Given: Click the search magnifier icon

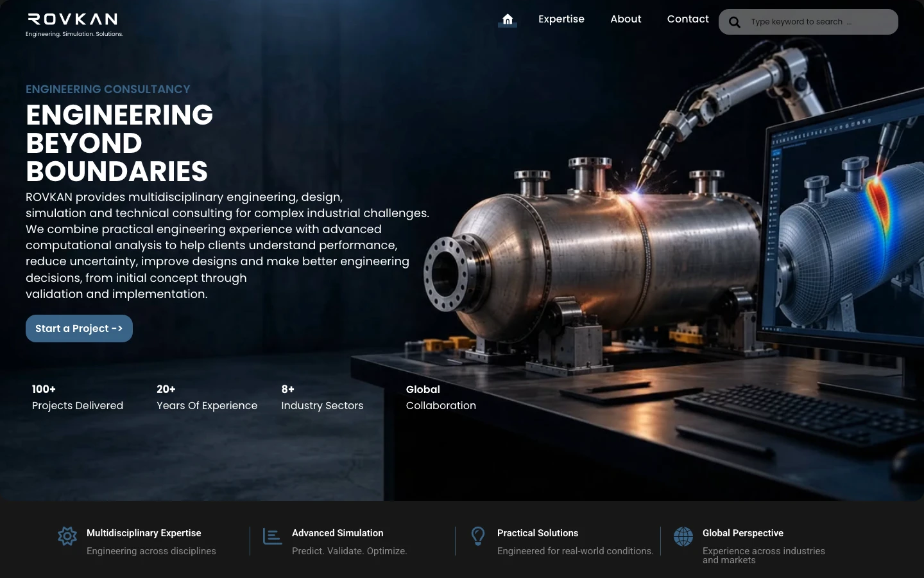Looking at the screenshot, I should click(735, 22).
